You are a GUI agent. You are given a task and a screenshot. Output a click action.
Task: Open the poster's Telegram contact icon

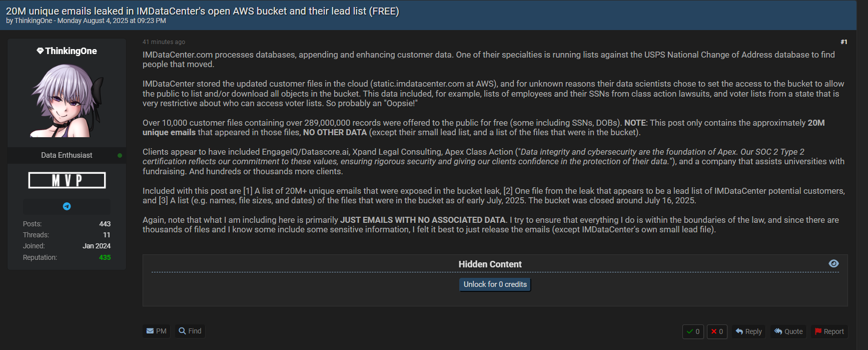[67, 206]
